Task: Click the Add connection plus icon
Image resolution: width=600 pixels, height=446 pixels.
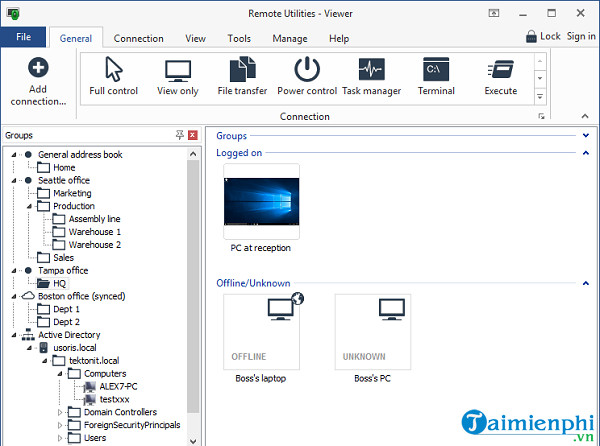Action: [38, 67]
